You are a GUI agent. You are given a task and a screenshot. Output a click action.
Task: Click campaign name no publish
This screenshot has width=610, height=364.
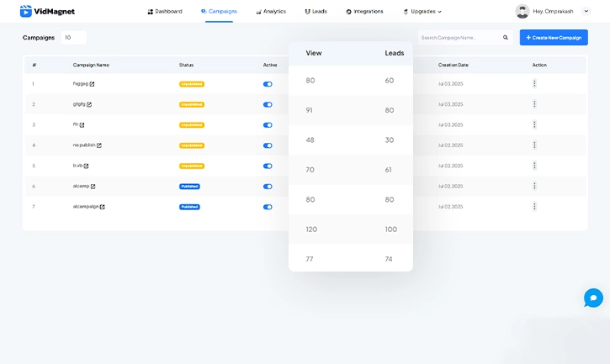coord(84,145)
